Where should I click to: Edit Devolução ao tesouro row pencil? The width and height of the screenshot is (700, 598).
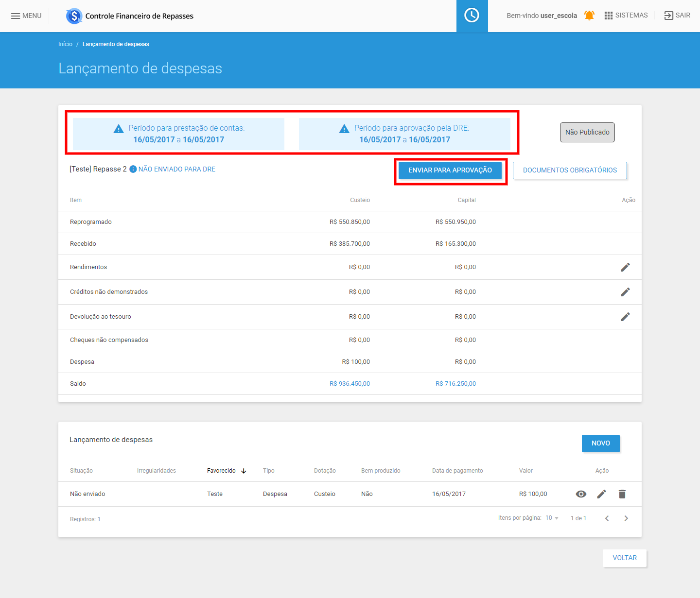(625, 317)
